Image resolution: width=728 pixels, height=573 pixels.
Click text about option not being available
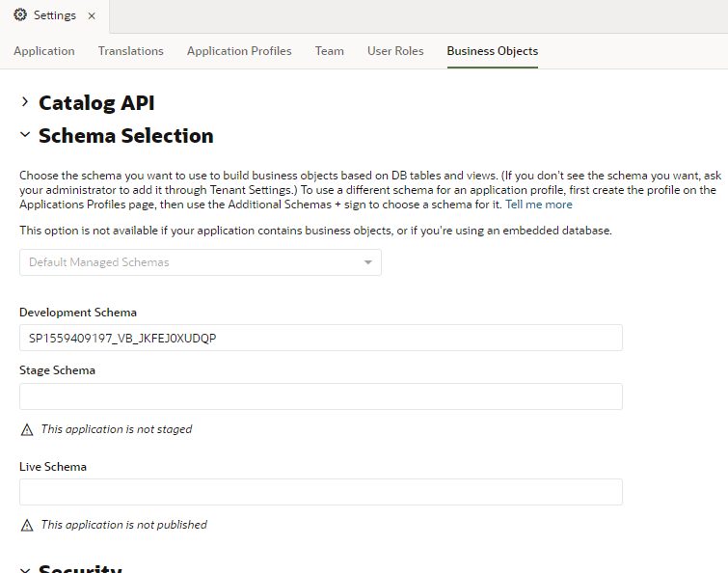[x=315, y=231]
